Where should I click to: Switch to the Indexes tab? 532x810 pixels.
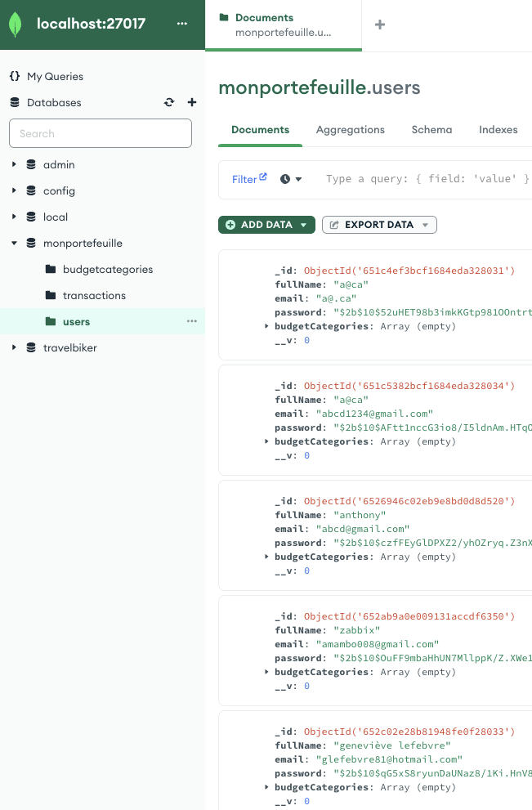tap(498, 129)
